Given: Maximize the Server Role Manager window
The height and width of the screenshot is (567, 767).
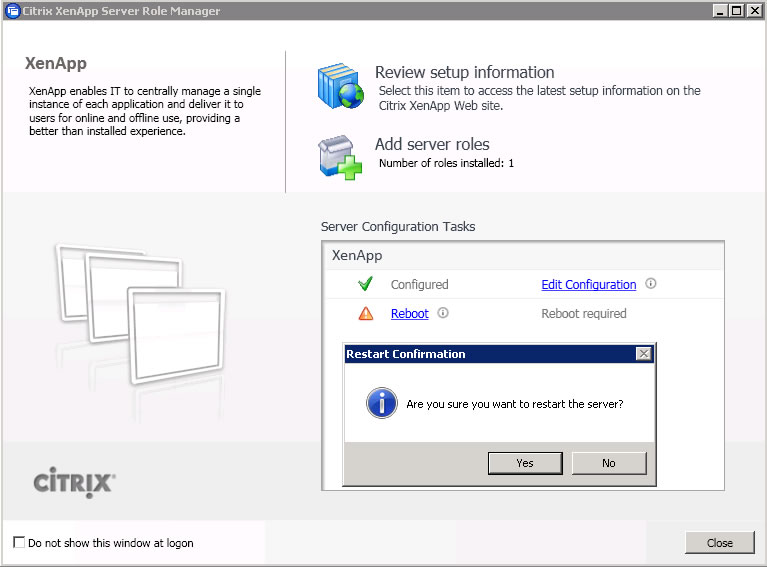Looking at the screenshot, I should coord(736,11).
